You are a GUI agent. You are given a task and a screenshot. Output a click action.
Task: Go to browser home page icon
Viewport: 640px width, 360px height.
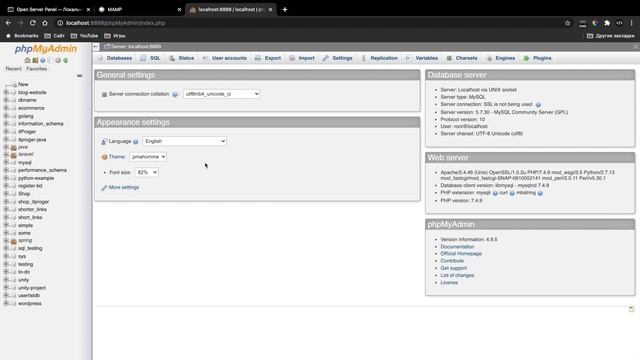click(45, 23)
